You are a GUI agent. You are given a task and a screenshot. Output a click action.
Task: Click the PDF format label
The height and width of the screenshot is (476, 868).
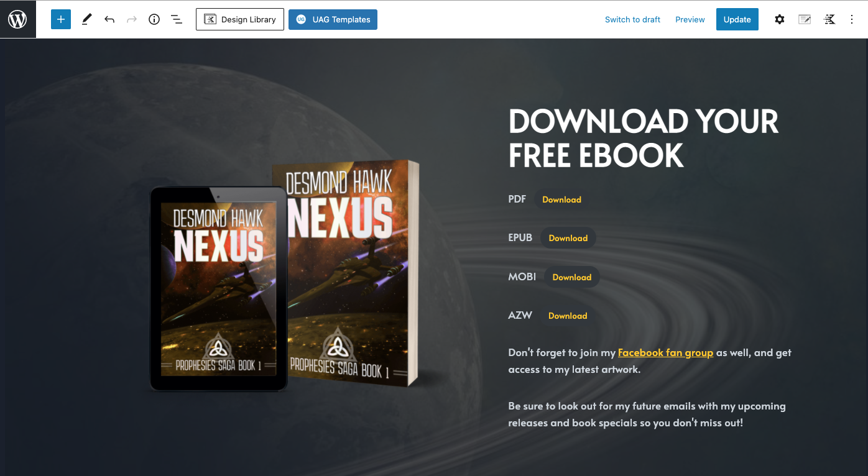517,199
